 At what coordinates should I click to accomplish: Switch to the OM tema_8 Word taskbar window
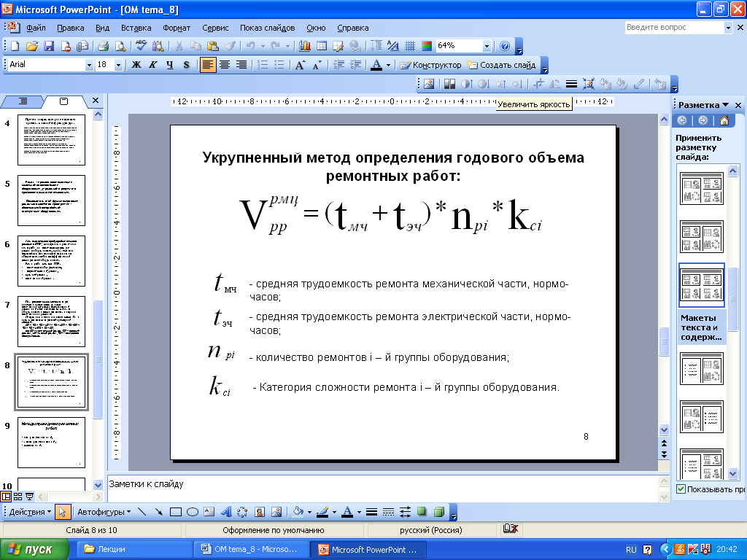point(252,550)
